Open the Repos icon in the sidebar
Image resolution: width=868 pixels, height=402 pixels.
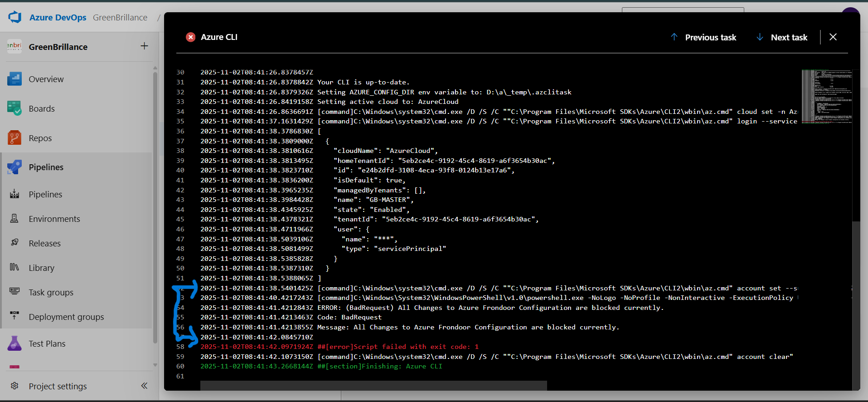click(x=15, y=138)
